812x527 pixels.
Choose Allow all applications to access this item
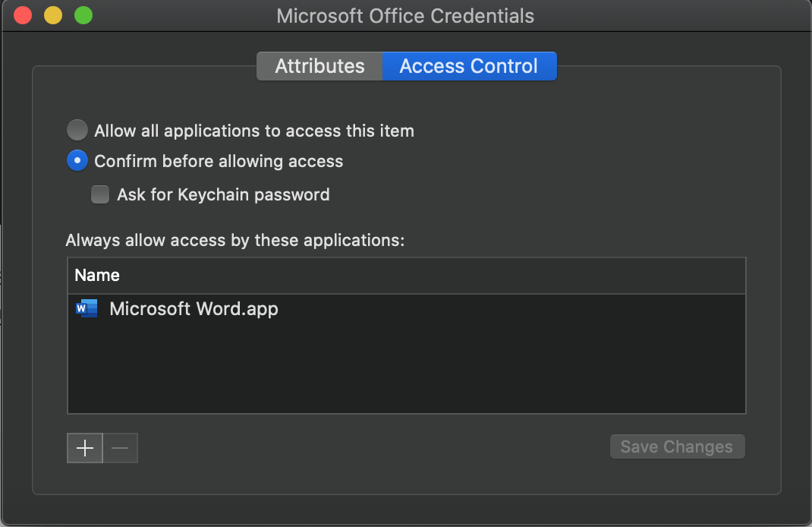point(77,130)
